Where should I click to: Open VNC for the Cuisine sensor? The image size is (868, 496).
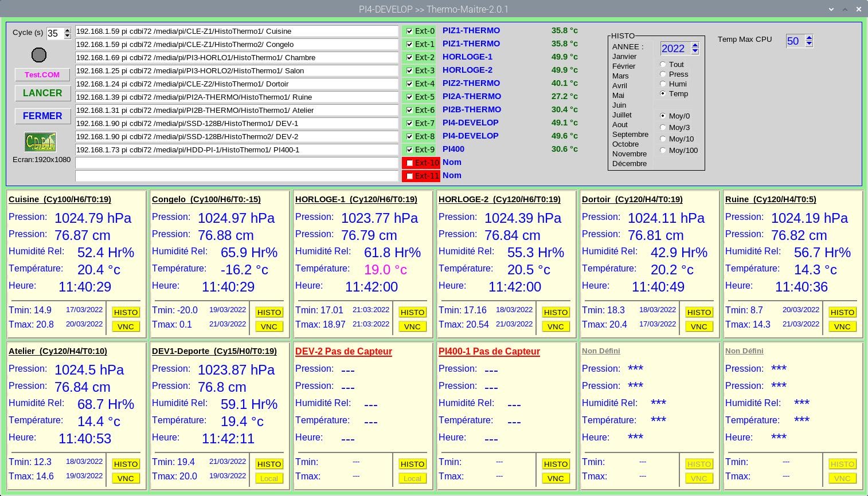coord(126,326)
